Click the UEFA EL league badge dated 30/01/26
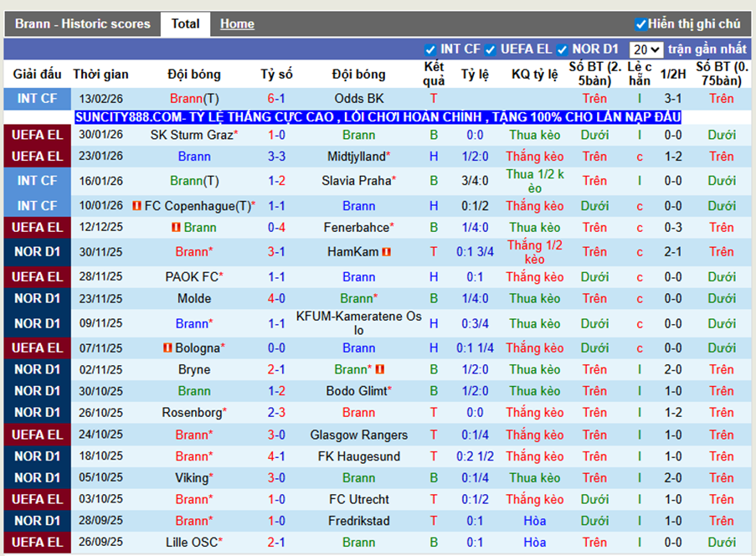The image size is (756, 556). tap(37, 135)
